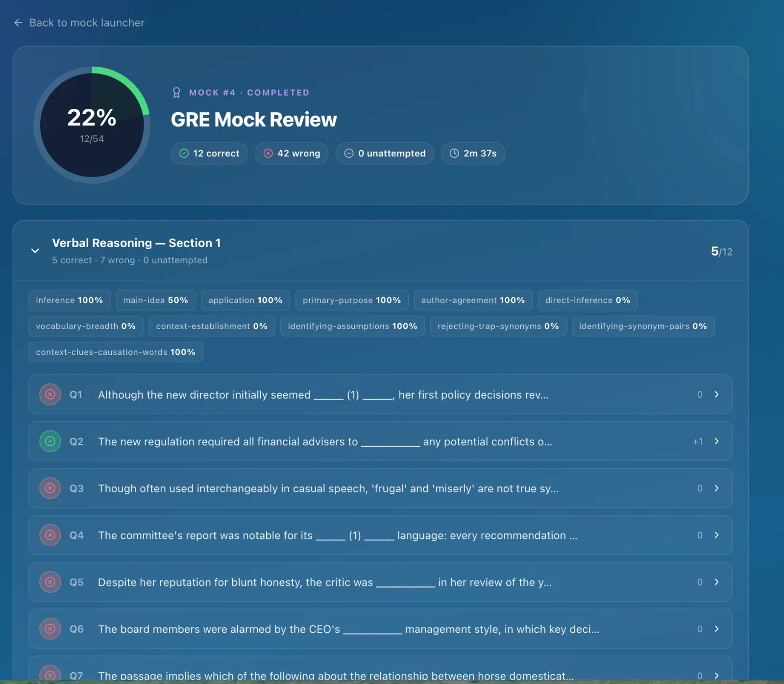Click the award ribbon icon beside Mock #4
This screenshot has width=784, height=684.
[x=177, y=93]
